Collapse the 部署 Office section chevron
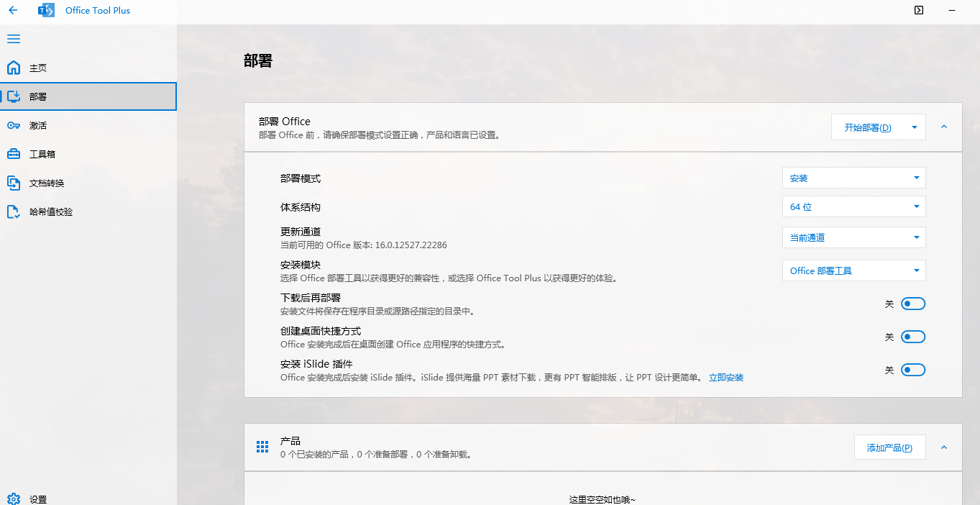Screen dimensions: 980x505 click(x=944, y=127)
